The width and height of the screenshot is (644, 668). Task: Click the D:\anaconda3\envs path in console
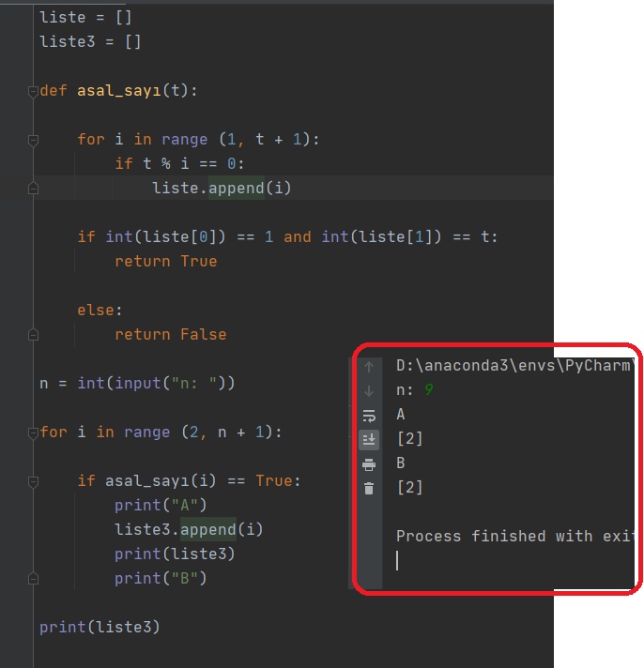pos(514,366)
